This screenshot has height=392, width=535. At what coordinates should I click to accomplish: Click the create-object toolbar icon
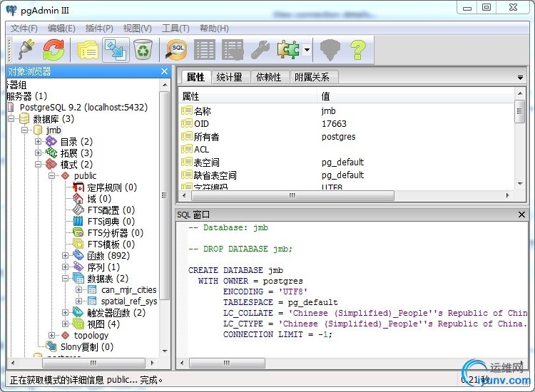pos(116,50)
